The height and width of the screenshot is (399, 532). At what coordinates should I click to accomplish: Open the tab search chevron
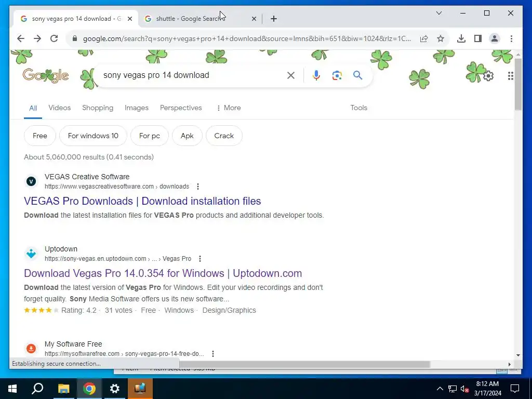point(438,13)
